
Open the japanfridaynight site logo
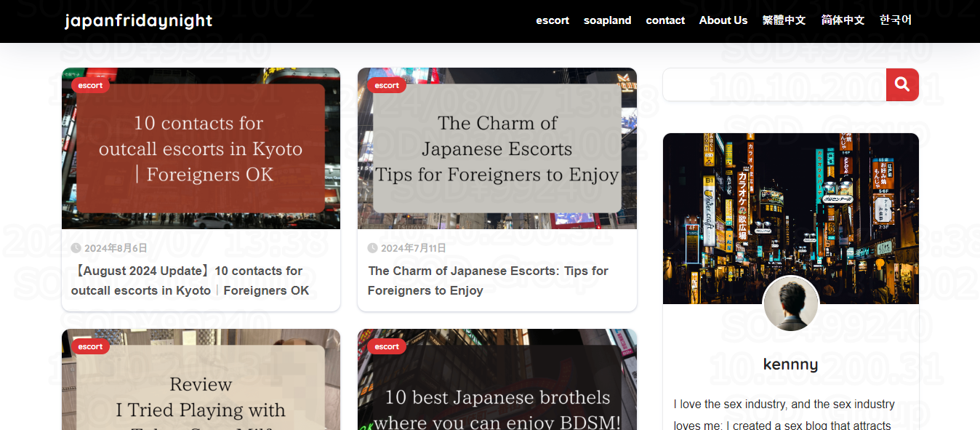(x=138, y=21)
